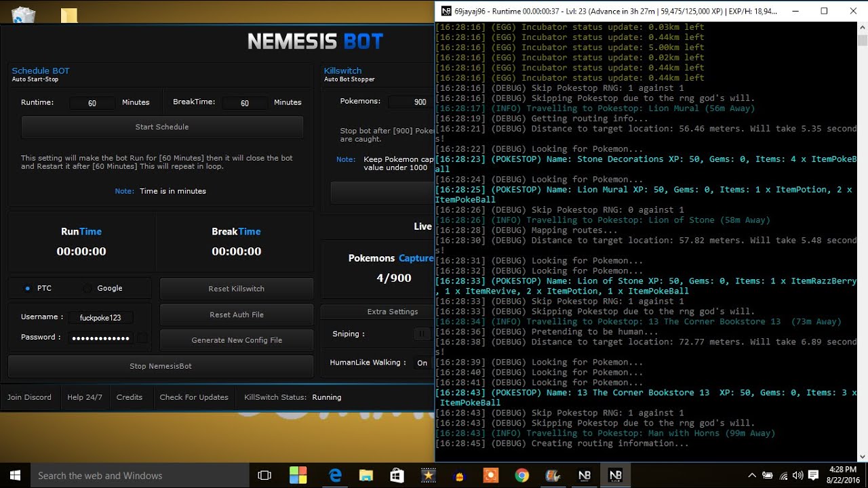Click the Runtime minutes field
This screenshot has width=868, height=488.
[x=92, y=103]
